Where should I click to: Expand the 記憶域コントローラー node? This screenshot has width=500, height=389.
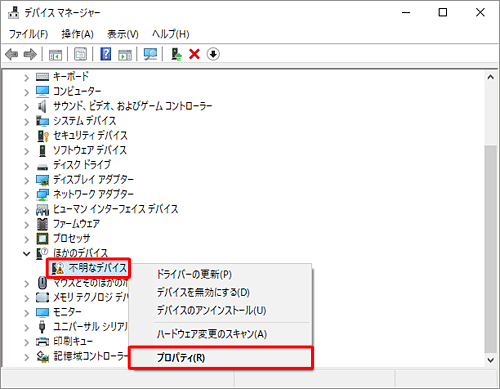click(x=27, y=357)
